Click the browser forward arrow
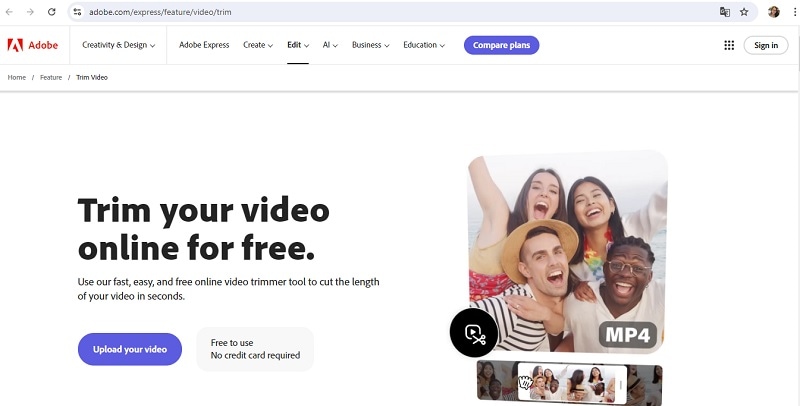Screen dimensions: 800x406 30,12
